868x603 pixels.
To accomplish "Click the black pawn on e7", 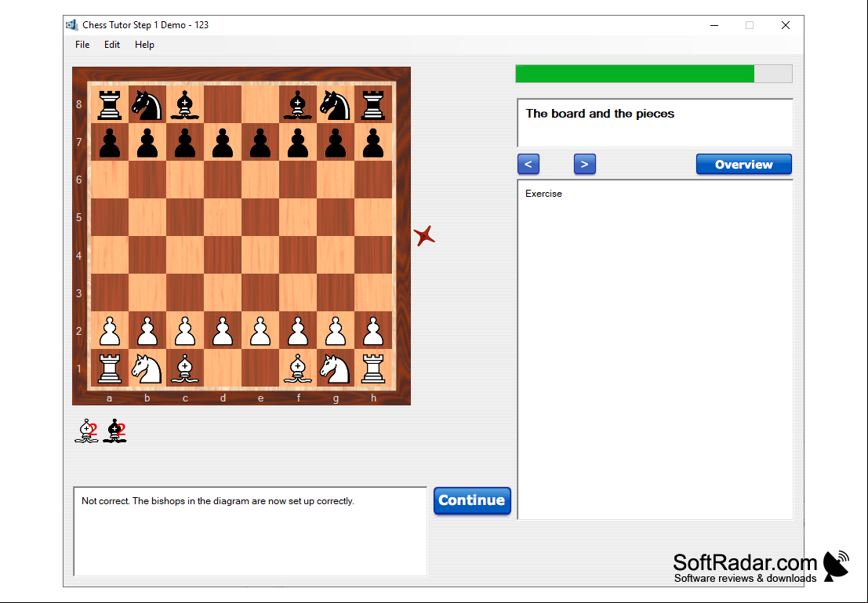I will pos(260,143).
